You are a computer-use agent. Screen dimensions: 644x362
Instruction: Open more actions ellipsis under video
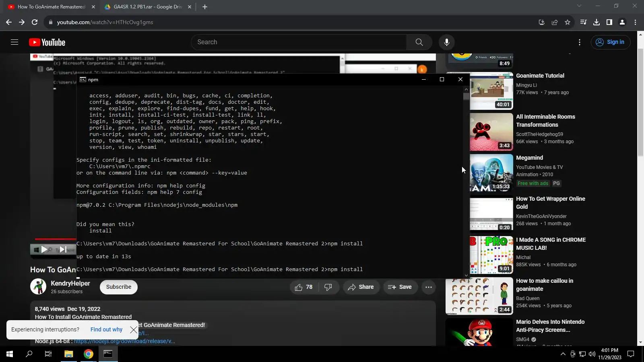tap(429, 287)
